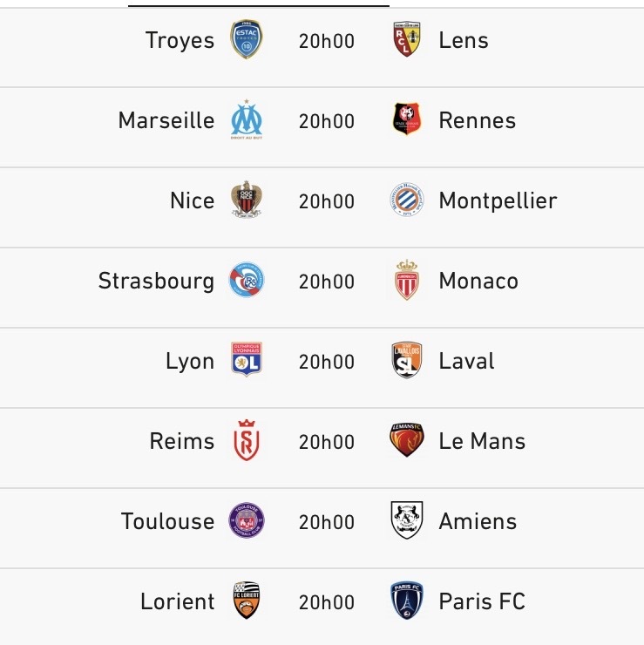
Task: Select the Toulouse FC purple crest
Action: point(246,521)
